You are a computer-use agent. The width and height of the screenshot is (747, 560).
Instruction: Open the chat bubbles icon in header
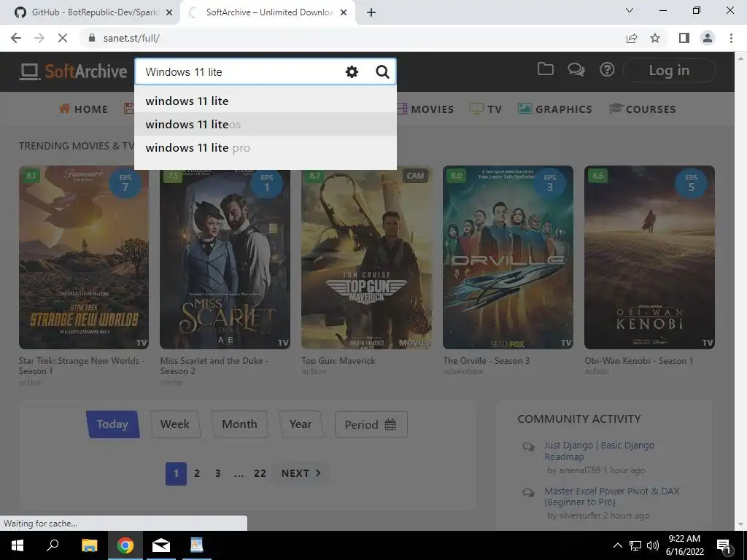tap(576, 70)
